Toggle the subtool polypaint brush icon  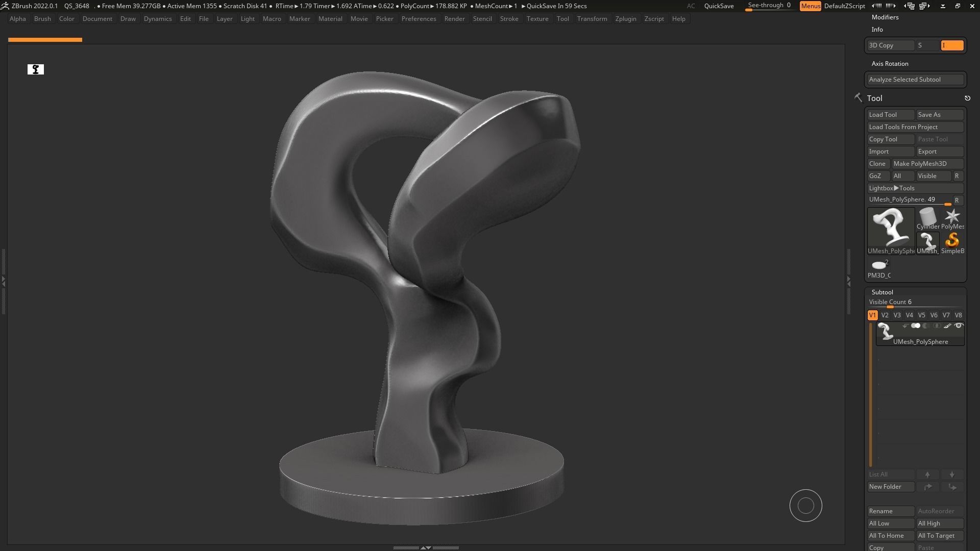pyautogui.click(x=947, y=325)
